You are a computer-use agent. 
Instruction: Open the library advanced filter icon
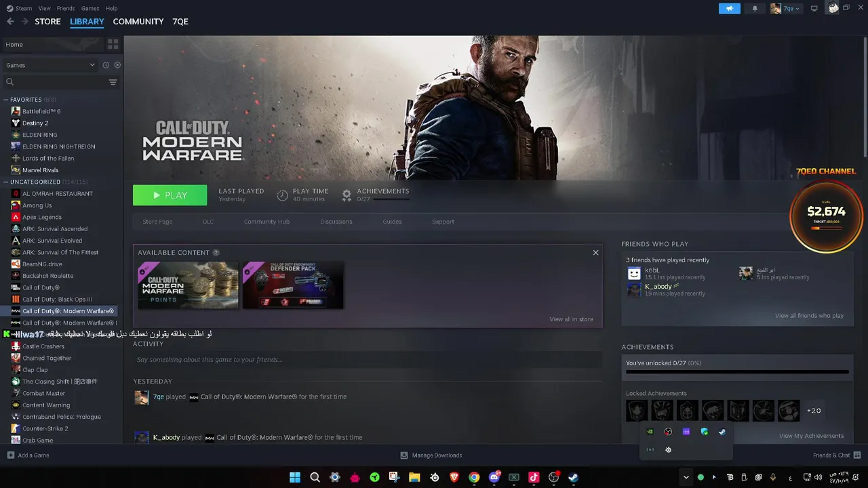113,82
